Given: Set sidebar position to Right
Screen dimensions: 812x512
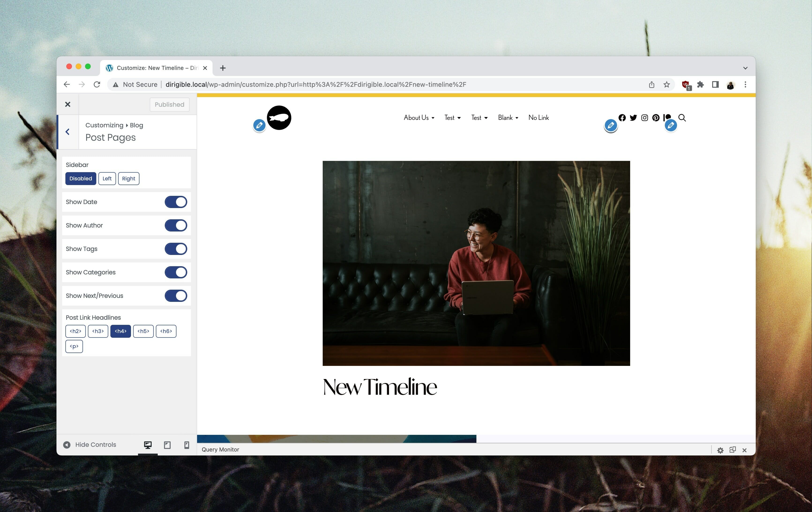Looking at the screenshot, I should click(128, 178).
